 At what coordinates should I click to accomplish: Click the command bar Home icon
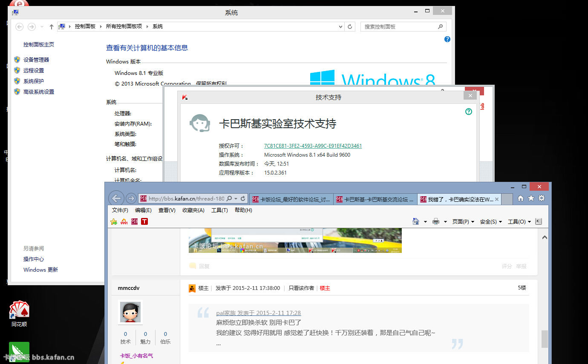point(416,221)
